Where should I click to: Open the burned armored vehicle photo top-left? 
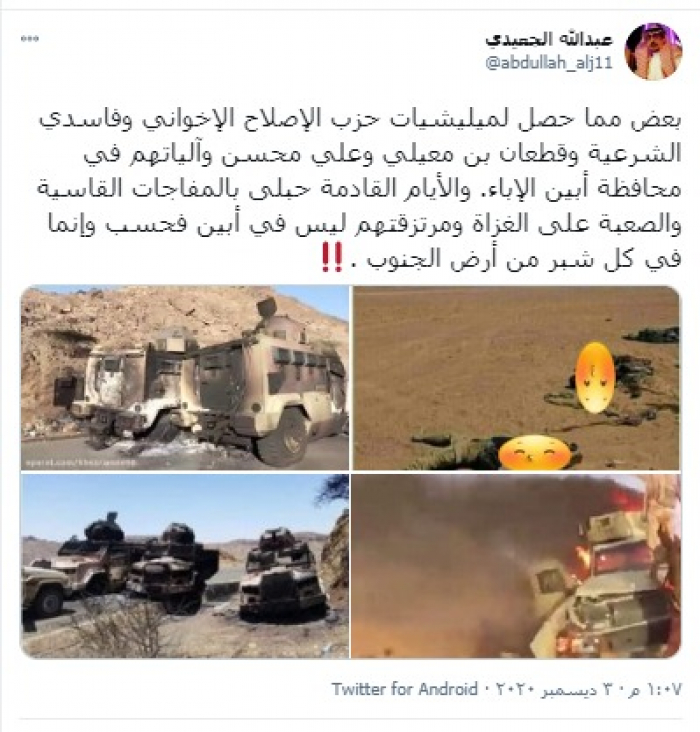tap(185, 377)
